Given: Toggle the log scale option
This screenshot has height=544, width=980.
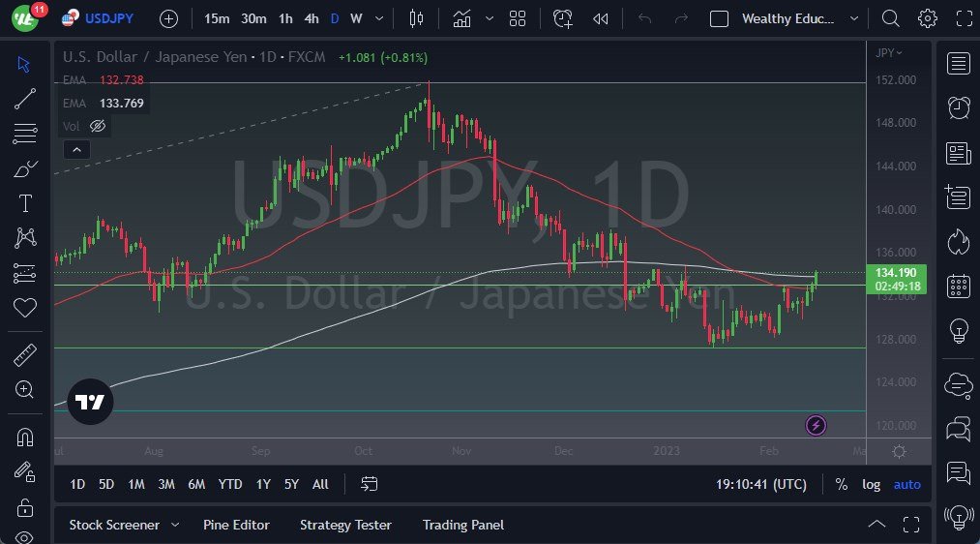Looking at the screenshot, I should (872, 485).
